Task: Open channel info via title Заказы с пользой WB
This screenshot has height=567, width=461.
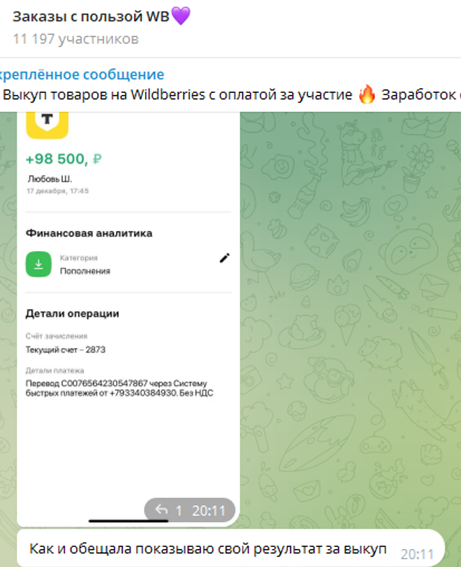Action: click(x=91, y=17)
